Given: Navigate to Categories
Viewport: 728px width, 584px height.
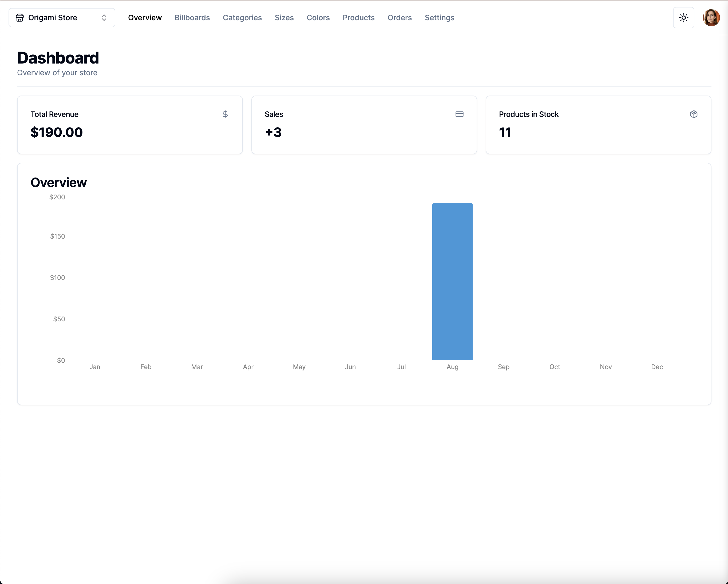Looking at the screenshot, I should [x=242, y=18].
